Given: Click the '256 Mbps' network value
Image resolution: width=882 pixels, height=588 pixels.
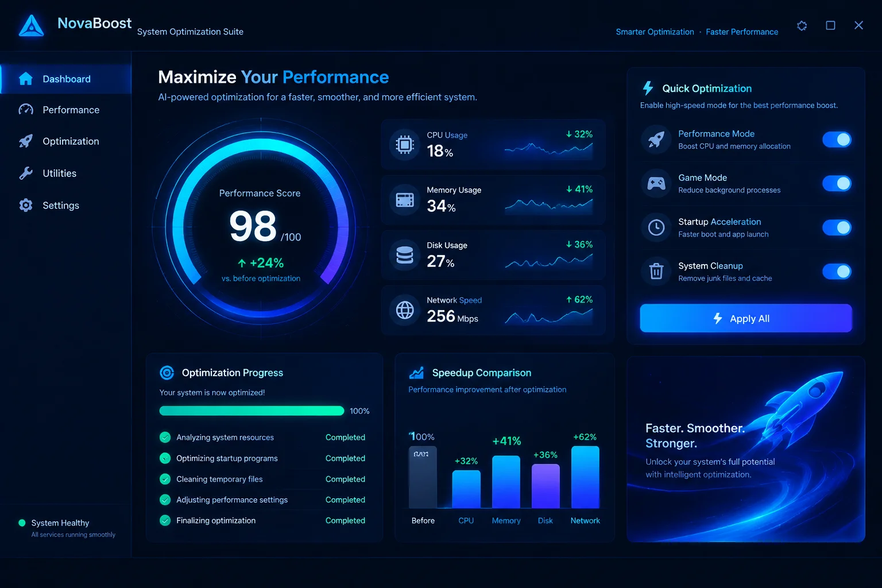Looking at the screenshot, I should click(452, 316).
